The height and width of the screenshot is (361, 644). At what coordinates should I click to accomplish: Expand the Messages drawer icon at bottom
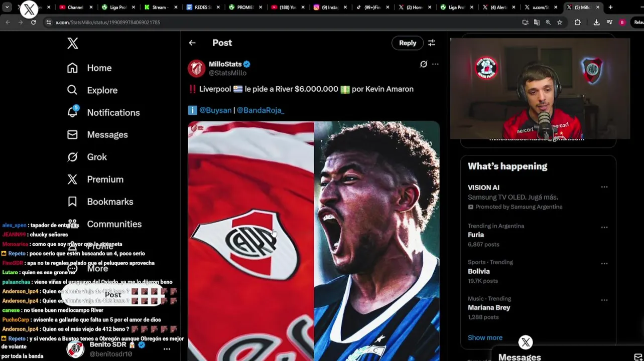coord(638,357)
